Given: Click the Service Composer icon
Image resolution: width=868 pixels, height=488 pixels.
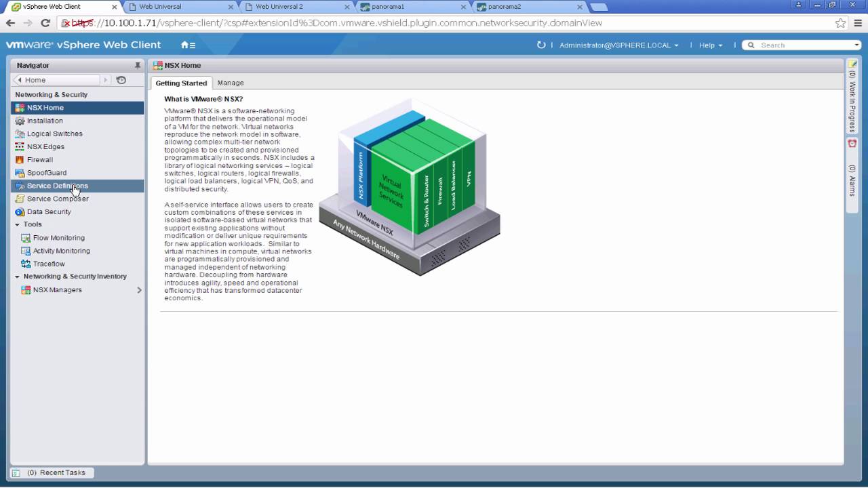Looking at the screenshot, I should tap(20, 199).
